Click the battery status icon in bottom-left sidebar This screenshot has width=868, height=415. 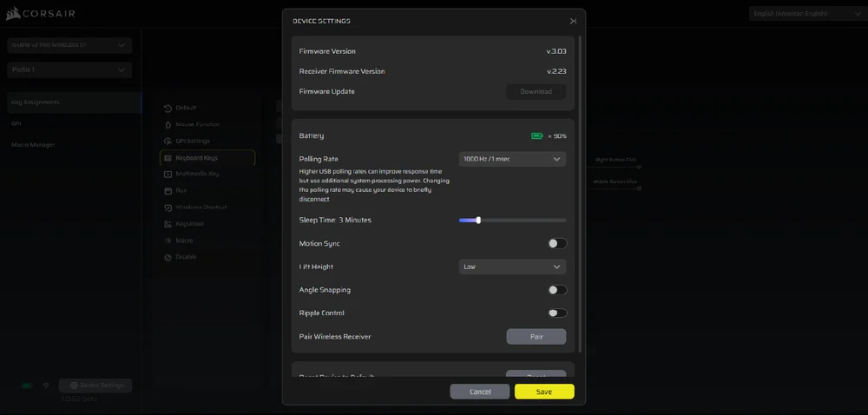(27, 385)
